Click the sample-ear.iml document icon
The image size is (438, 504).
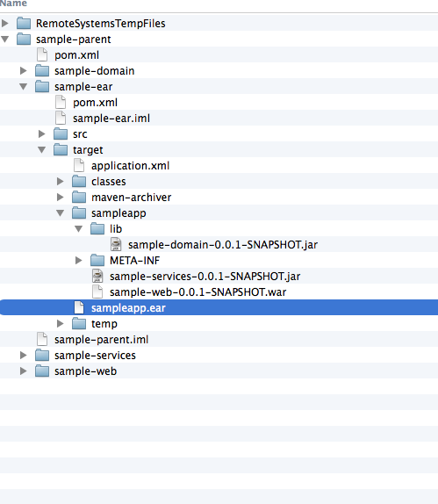coord(61,118)
